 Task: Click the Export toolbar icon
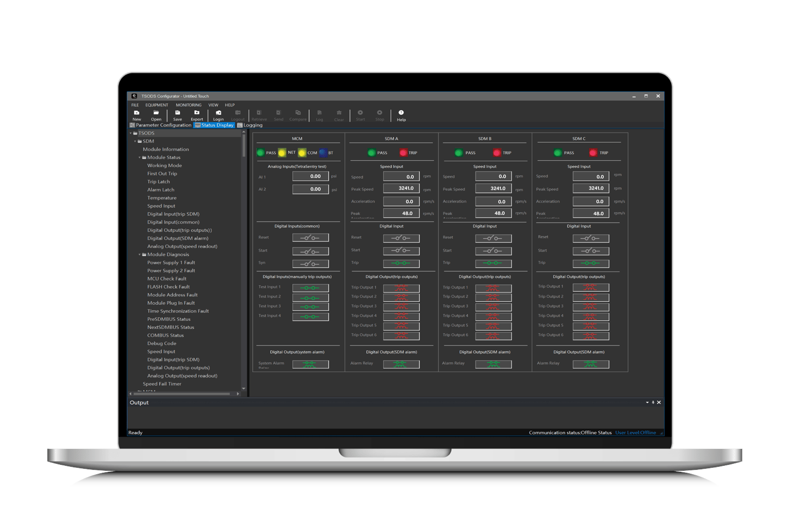(197, 113)
